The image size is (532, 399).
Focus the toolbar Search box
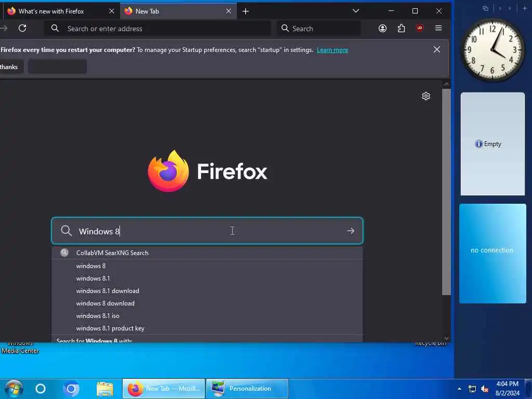click(x=318, y=29)
